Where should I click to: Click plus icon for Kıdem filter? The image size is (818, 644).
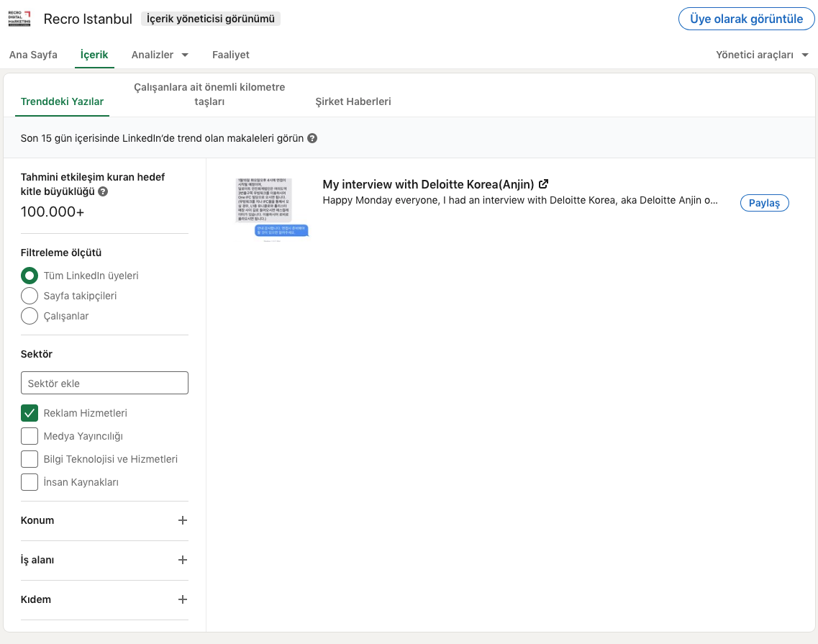click(x=183, y=599)
